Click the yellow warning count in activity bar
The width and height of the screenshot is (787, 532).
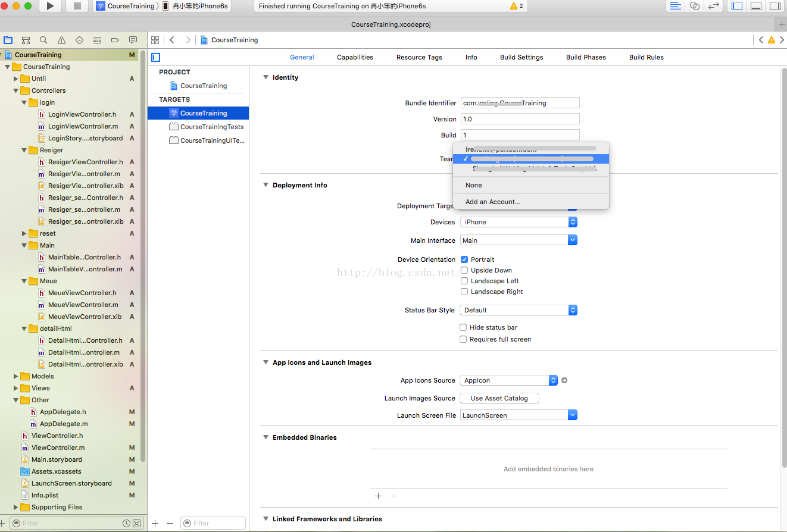coord(517,6)
